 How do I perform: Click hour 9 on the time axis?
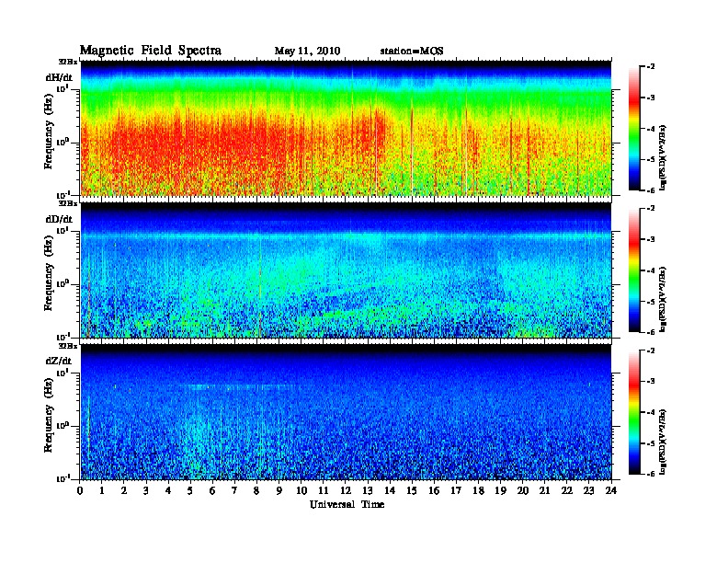pos(279,490)
